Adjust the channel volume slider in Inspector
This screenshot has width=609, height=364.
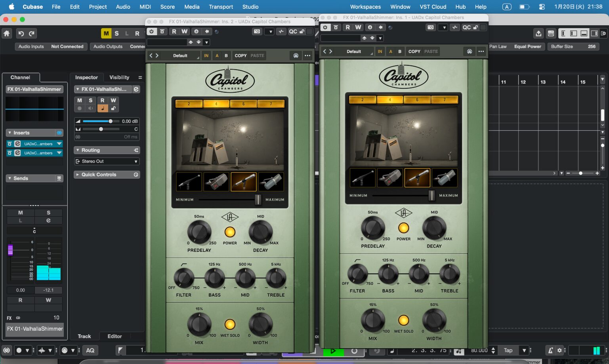tap(111, 121)
